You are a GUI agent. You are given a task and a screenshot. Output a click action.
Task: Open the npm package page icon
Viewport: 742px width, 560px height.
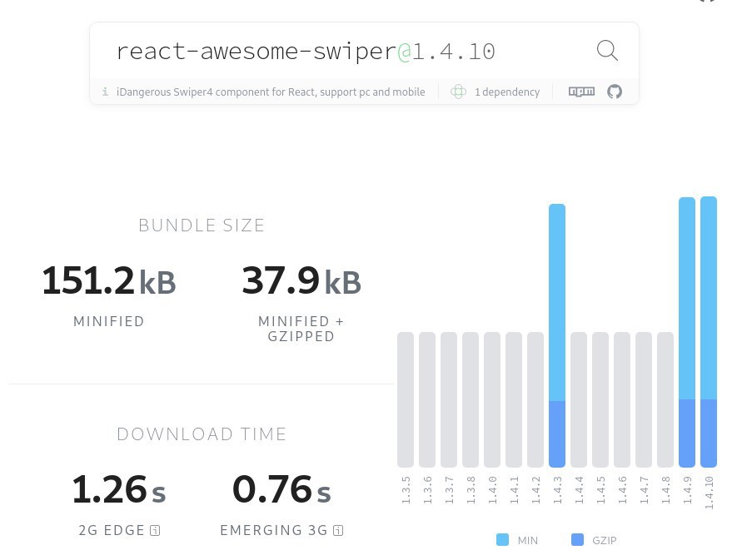point(581,92)
